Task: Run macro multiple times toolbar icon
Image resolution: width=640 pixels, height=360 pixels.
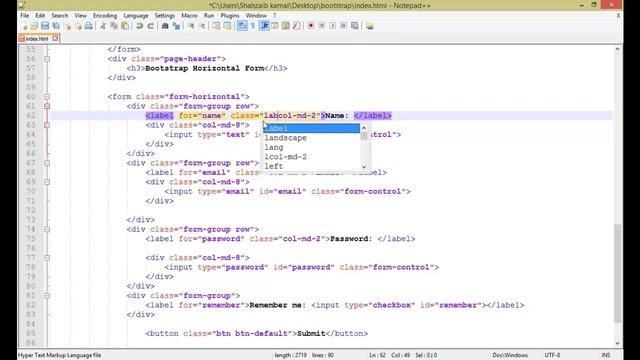Action: point(344,26)
